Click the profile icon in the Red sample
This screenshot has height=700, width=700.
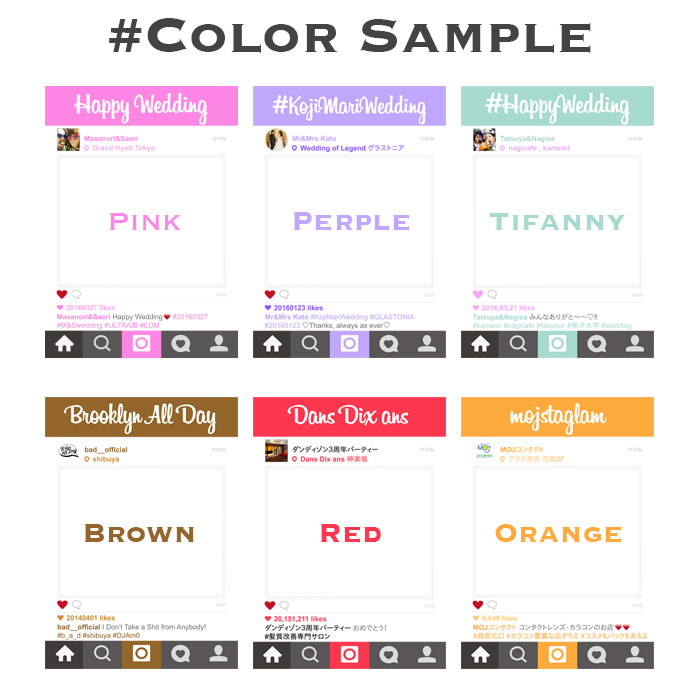coord(427,654)
